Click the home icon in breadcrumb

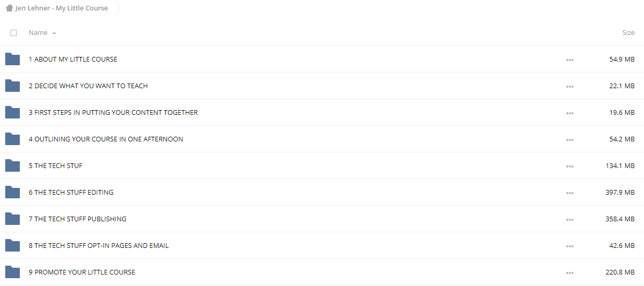pyautogui.click(x=9, y=8)
